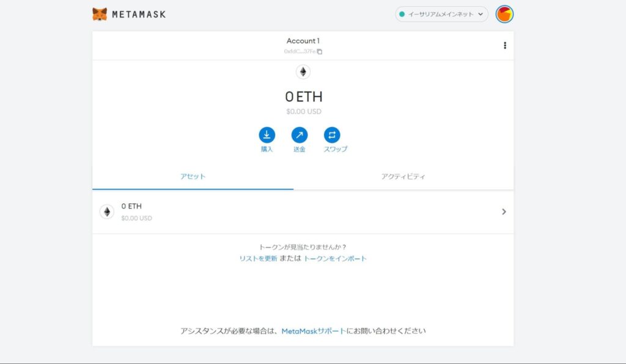The width and height of the screenshot is (626, 364).
Task: Click the METAMASK wordmark text
Action: (139, 15)
